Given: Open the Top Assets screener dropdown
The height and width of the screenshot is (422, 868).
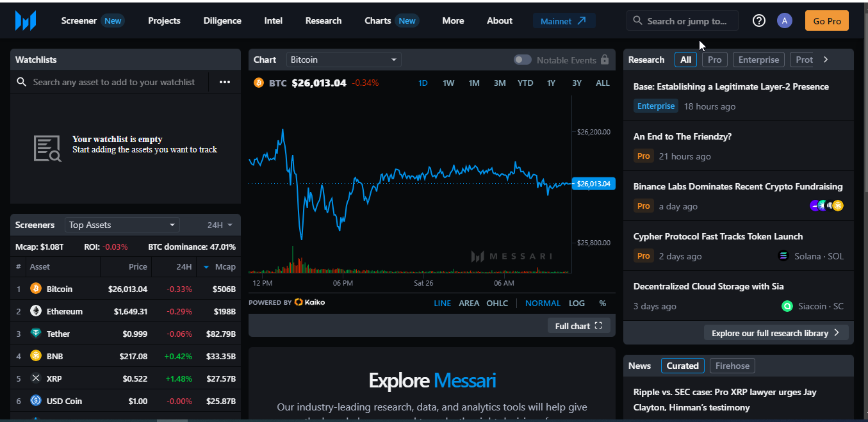Looking at the screenshot, I should tap(122, 225).
